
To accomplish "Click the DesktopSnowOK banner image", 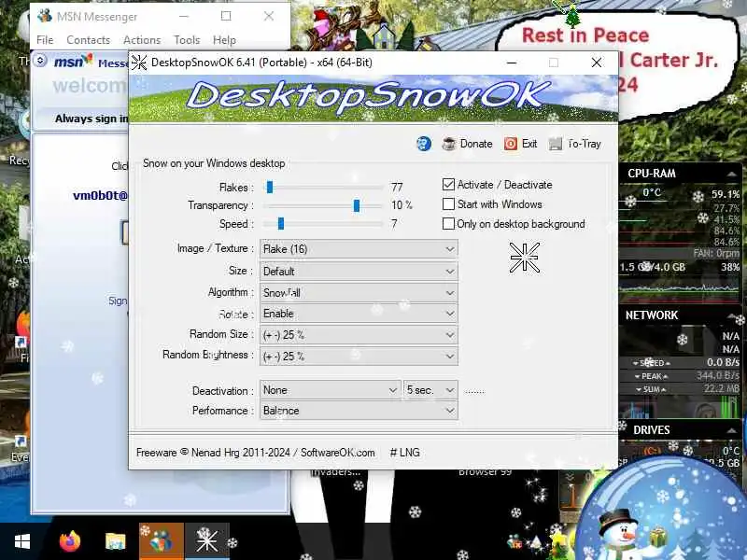I will point(373,99).
